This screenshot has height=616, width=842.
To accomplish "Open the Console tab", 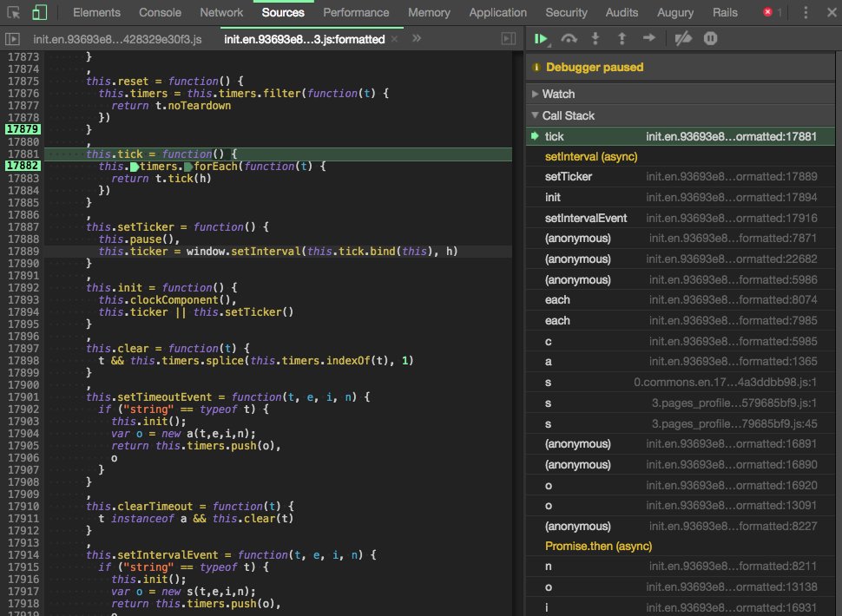I will point(161,12).
